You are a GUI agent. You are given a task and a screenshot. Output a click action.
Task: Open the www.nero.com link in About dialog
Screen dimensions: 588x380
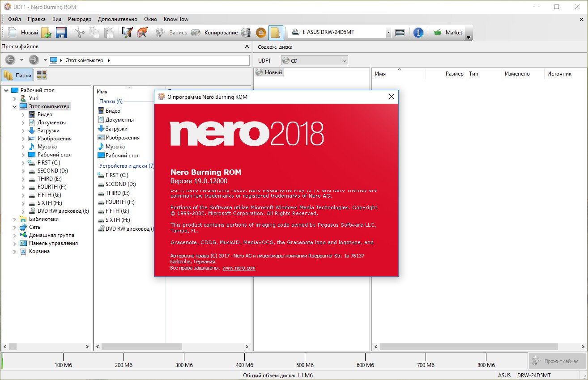[239, 268]
